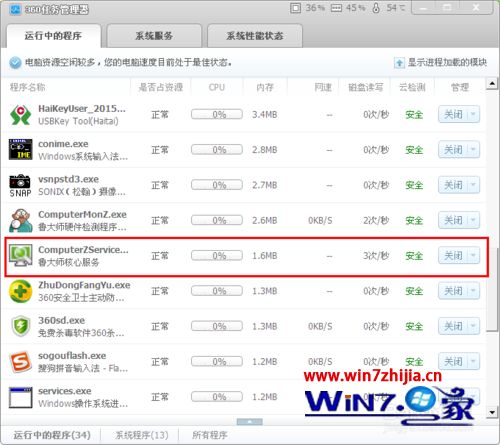
Task: Expand the dropdown arrow beside vsnpstd3.exe 关闭
Action: [x=473, y=185]
